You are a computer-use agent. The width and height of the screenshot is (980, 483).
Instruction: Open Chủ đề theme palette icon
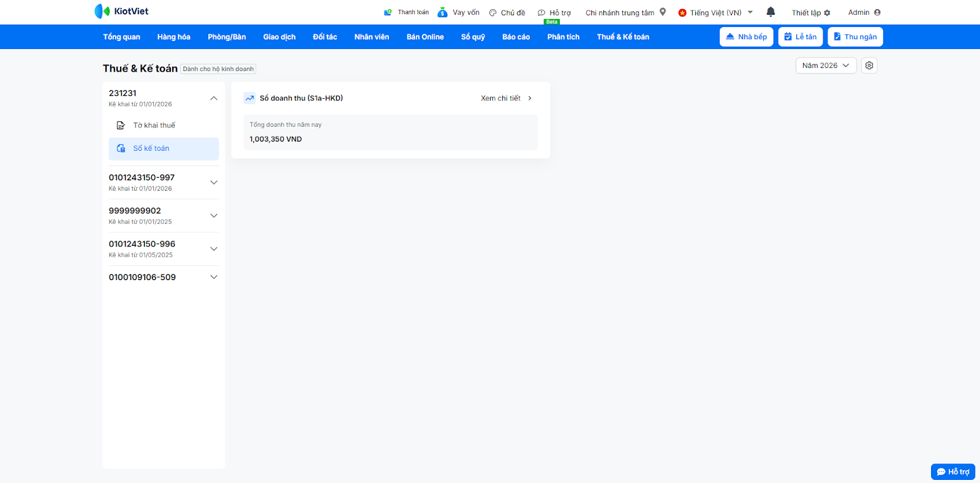point(492,13)
